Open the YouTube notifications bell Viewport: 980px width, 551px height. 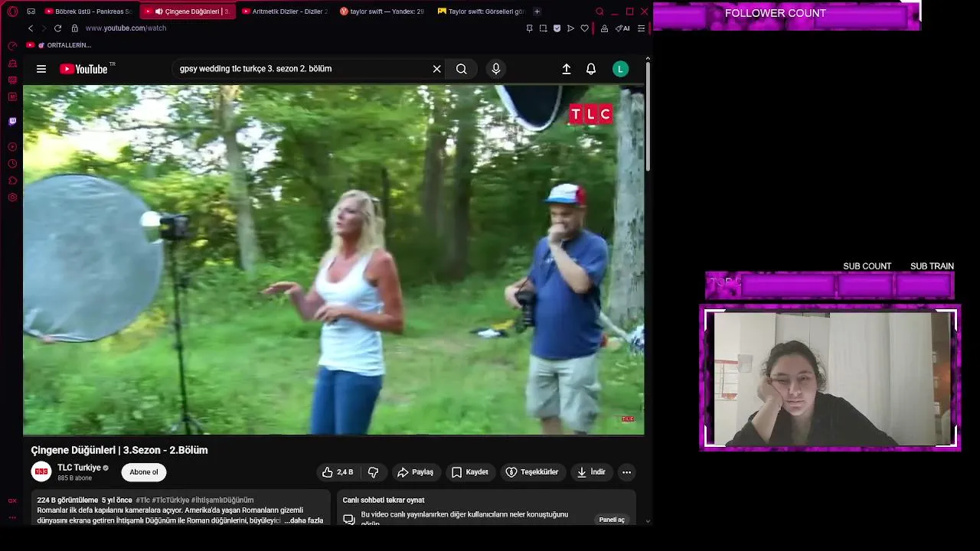pyautogui.click(x=591, y=69)
